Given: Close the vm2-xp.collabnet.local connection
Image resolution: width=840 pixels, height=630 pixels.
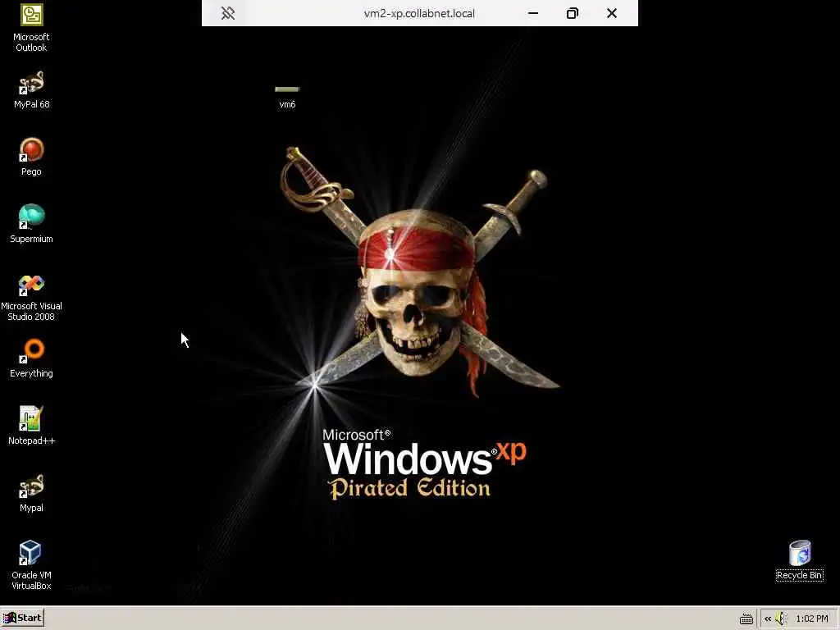Looking at the screenshot, I should pyautogui.click(x=612, y=13).
